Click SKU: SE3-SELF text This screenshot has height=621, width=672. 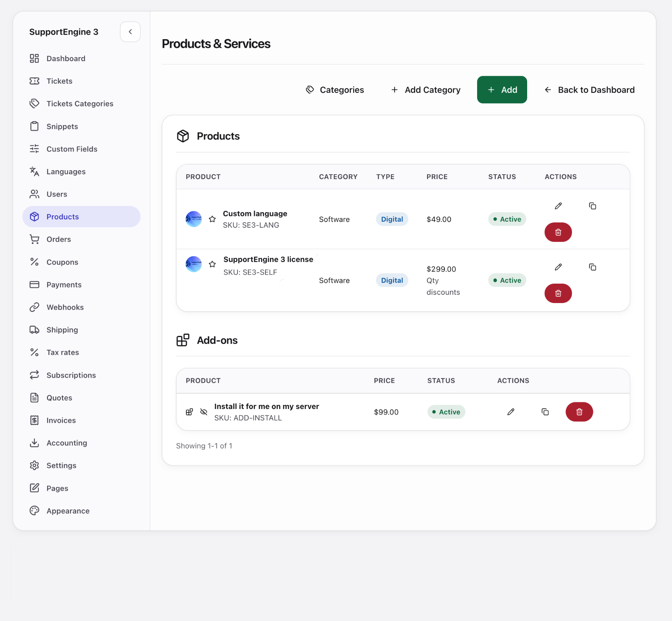point(250,272)
